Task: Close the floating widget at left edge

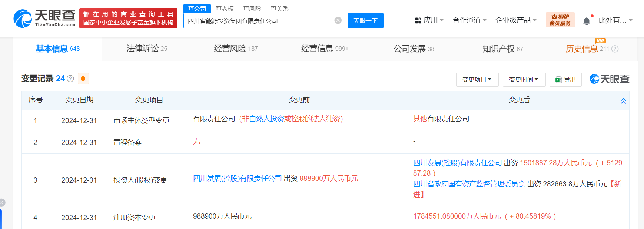Action: tap(2, 202)
